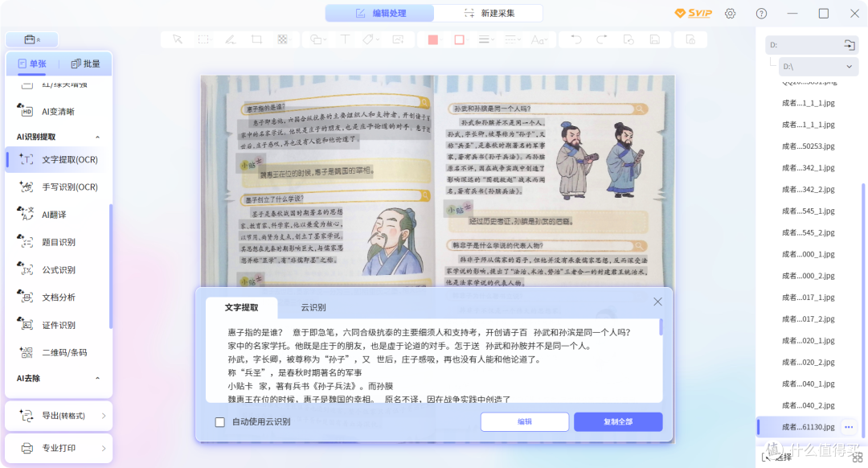Click the lock document icon

point(690,39)
